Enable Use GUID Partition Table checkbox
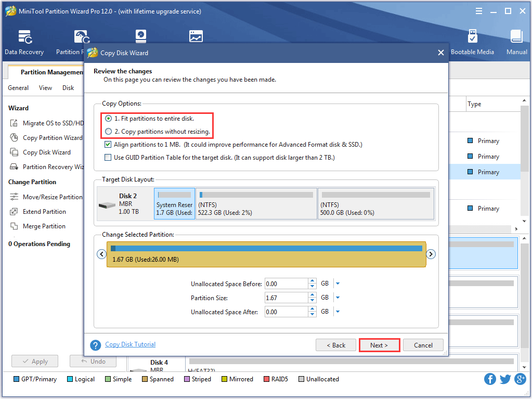This screenshot has height=399, width=532. (108, 158)
